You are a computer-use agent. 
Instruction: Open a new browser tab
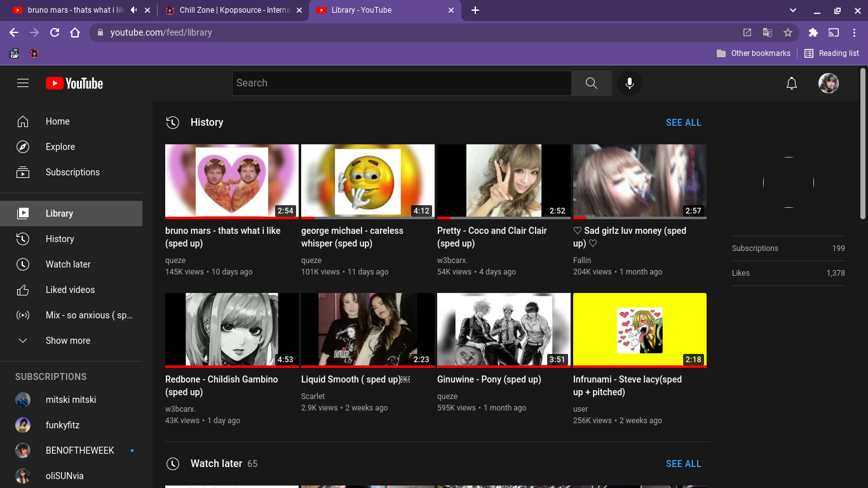point(475,10)
